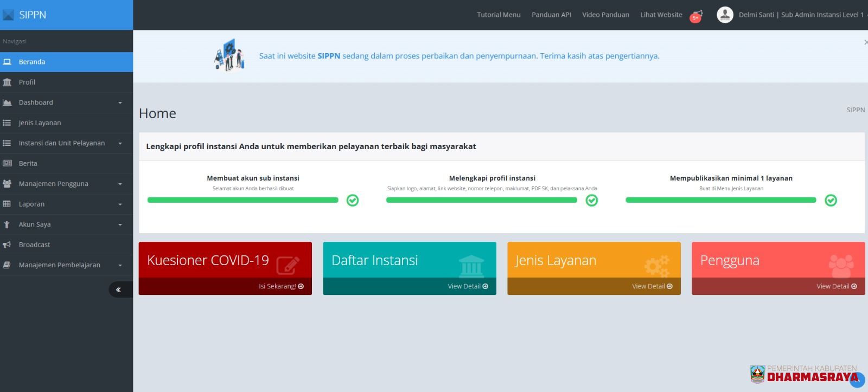Go to Beranda in the sidebar
Image resolution: width=868 pixels, height=392 pixels.
[x=66, y=62]
